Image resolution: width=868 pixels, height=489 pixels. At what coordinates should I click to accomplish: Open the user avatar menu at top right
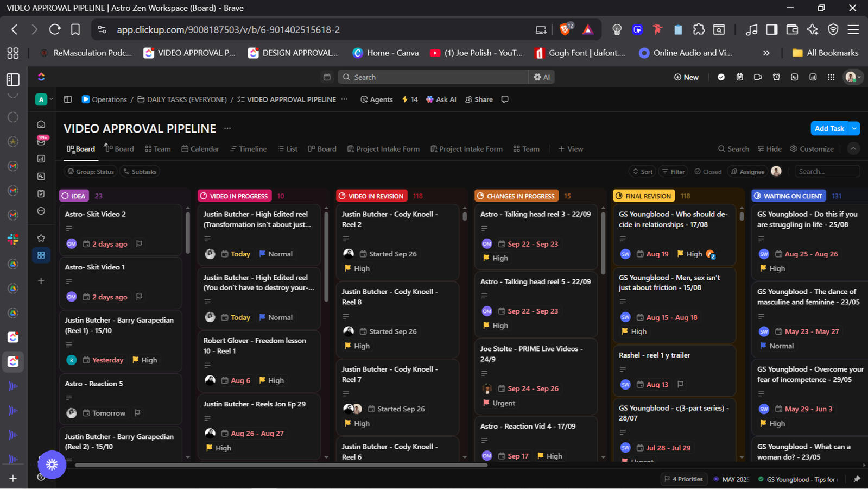tap(853, 77)
